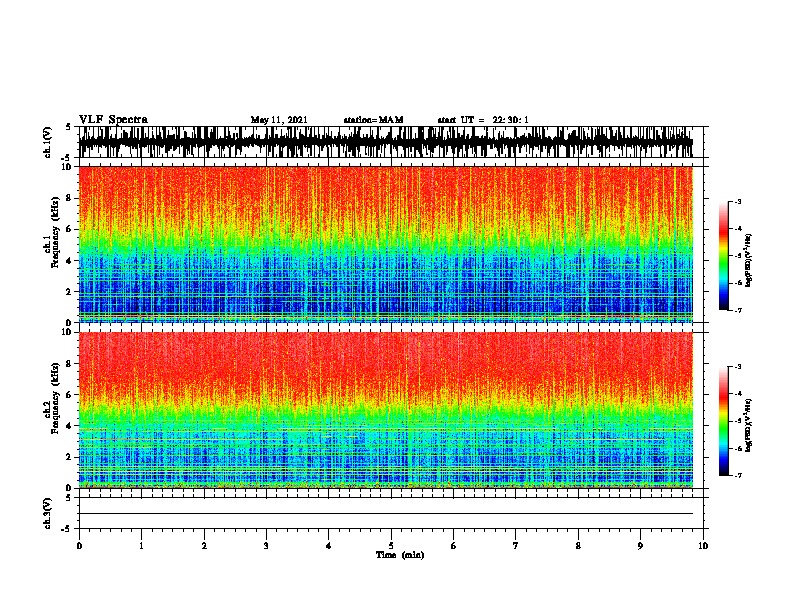The image size is (792, 612).
Task: Click the "-7" label on ch.1 color scale
Action: (737, 310)
